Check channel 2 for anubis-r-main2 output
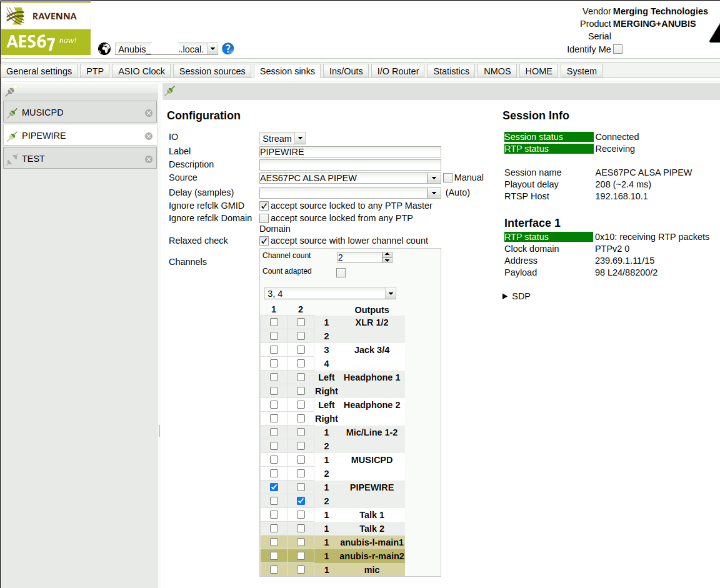 coord(301,556)
